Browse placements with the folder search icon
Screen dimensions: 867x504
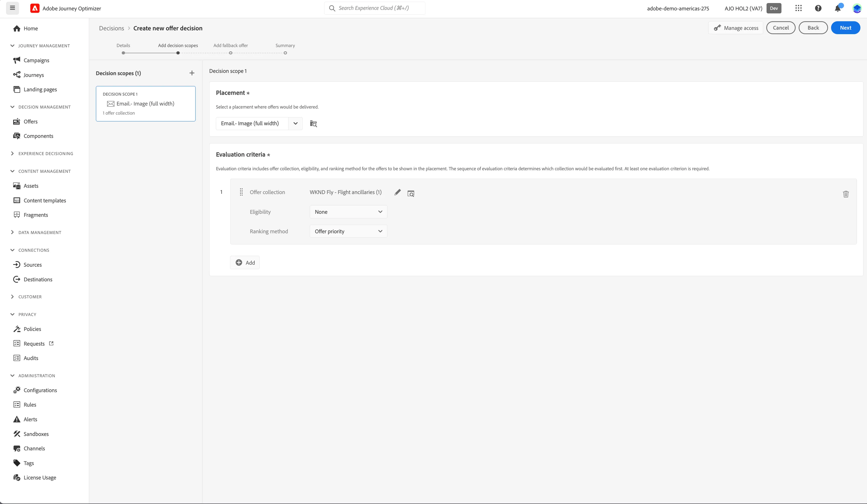[x=314, y=123]
